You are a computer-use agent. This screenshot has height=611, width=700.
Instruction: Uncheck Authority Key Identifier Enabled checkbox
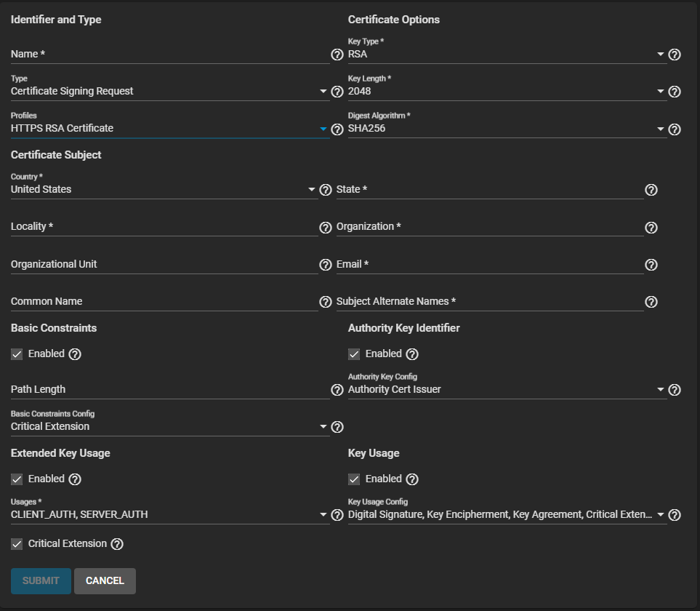(x=354, y=354)
